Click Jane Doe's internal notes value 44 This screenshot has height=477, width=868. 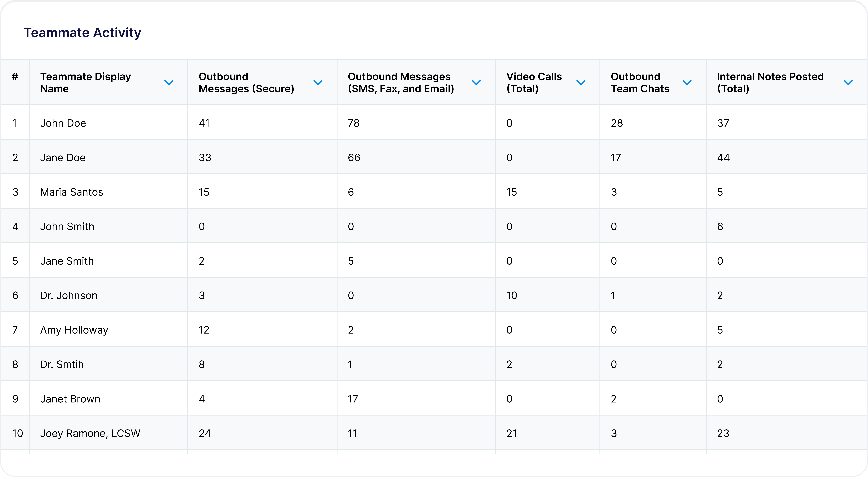723,158
